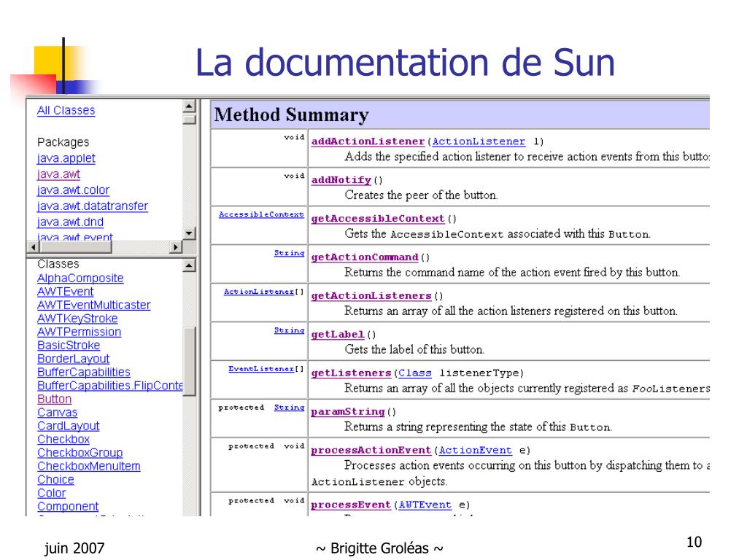Open the AWTEvent class in the class list

66,292
